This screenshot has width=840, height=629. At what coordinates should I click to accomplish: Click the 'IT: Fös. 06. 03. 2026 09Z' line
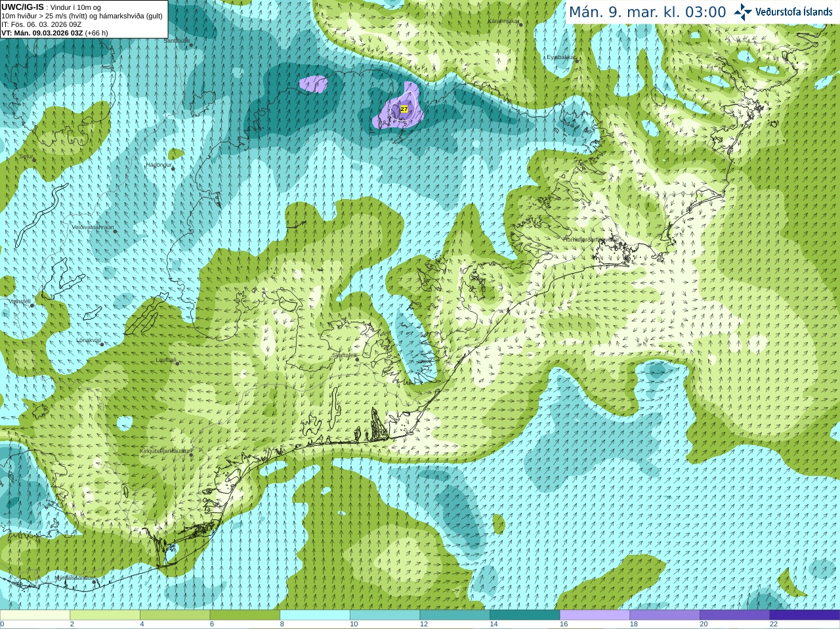[41, 24]
